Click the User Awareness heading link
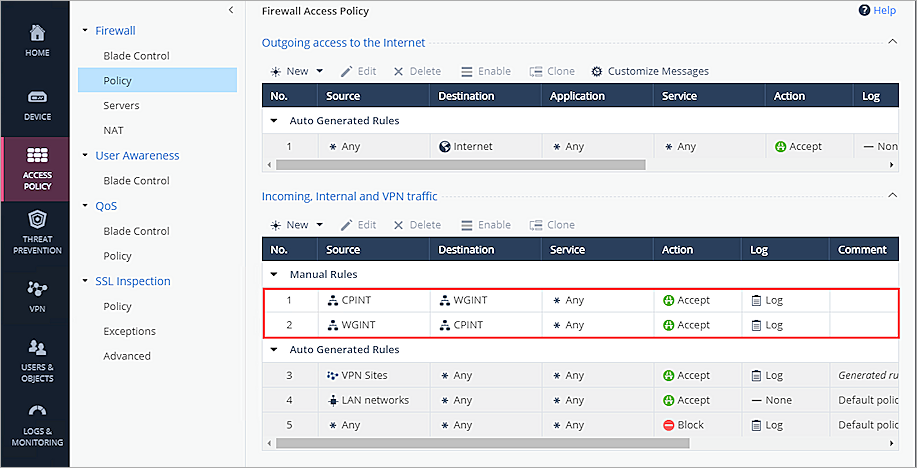 (x=137, y=156)
